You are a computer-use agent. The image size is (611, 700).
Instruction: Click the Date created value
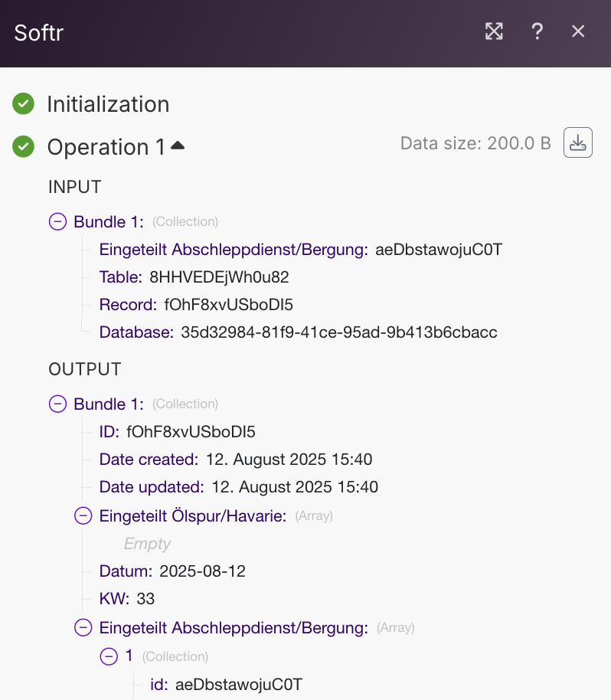(x=289, y=460)
